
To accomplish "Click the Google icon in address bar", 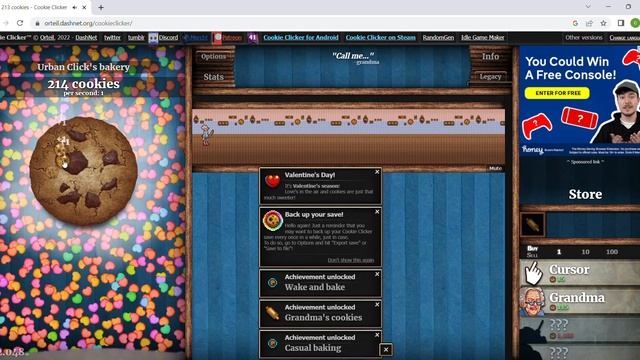I will tap(575, 23).
